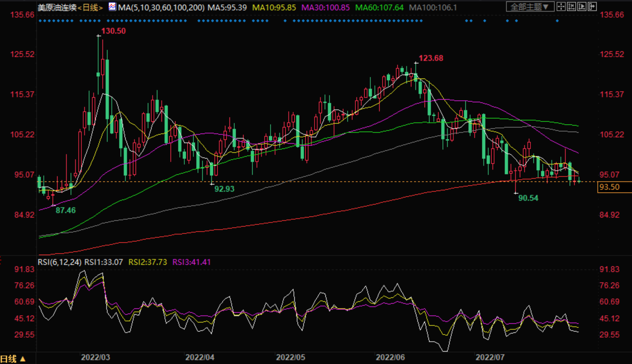Click the crosshair cursor icon
632x364 pixels.
coord(561,7)
